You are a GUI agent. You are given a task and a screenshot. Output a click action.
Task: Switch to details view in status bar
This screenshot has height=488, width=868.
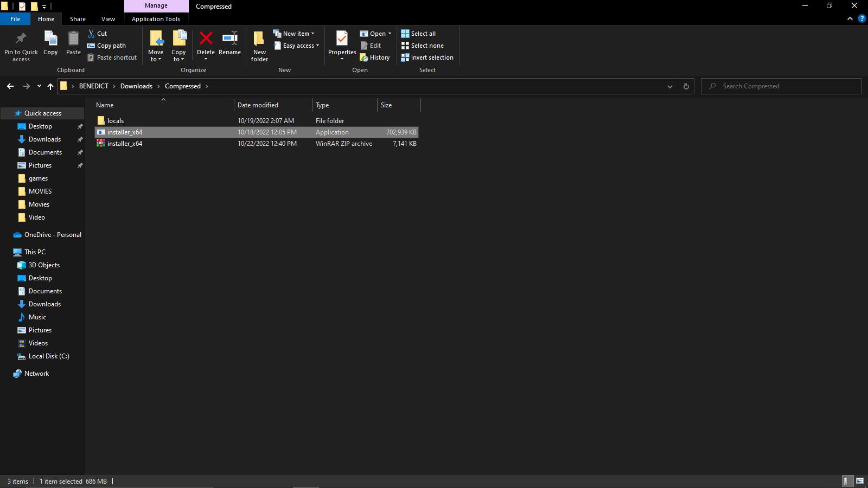pyautogui.click(x=846, y=481)
